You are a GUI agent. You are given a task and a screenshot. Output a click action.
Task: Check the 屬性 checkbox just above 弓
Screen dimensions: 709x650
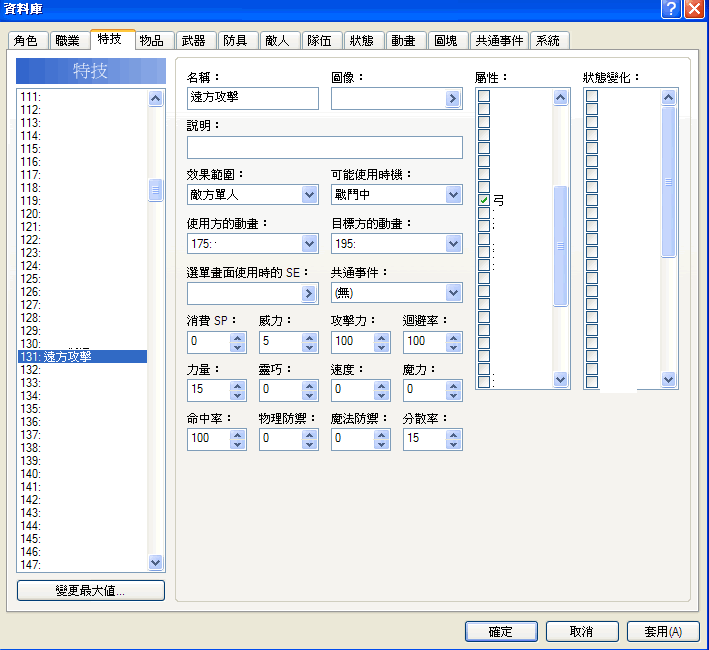(484, 187)
